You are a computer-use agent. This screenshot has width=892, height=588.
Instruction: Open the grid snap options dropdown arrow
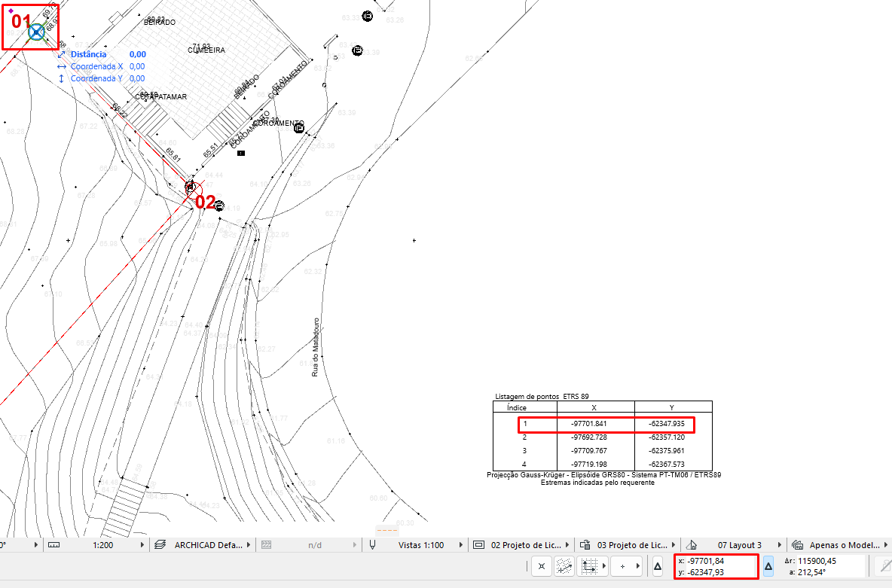click(x=604, y=565)
